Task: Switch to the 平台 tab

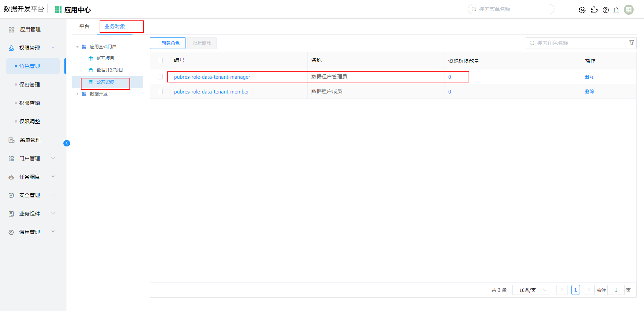Action: click(84, 26)
